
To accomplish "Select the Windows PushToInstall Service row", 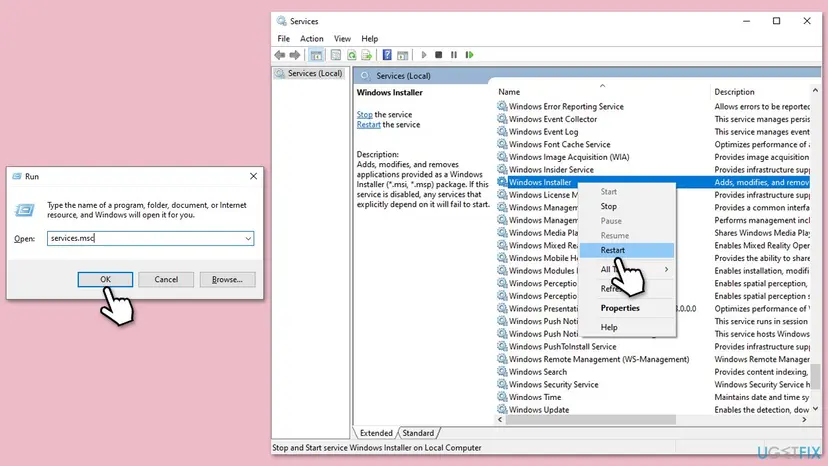I will [653, 347].
